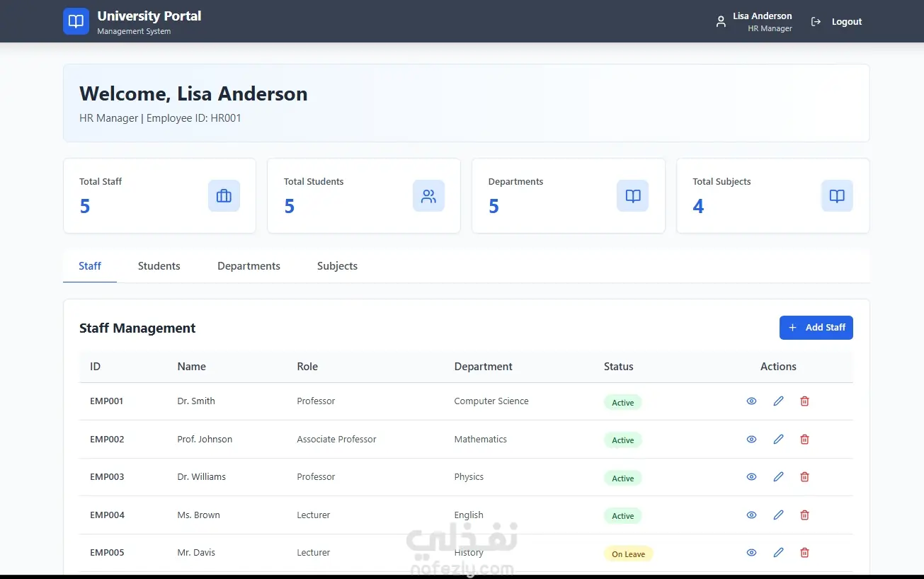This screenshot has width=924, height=579.
Task: Edit EMP003 Dr. Williams entry
Action: tap(778, 477)
